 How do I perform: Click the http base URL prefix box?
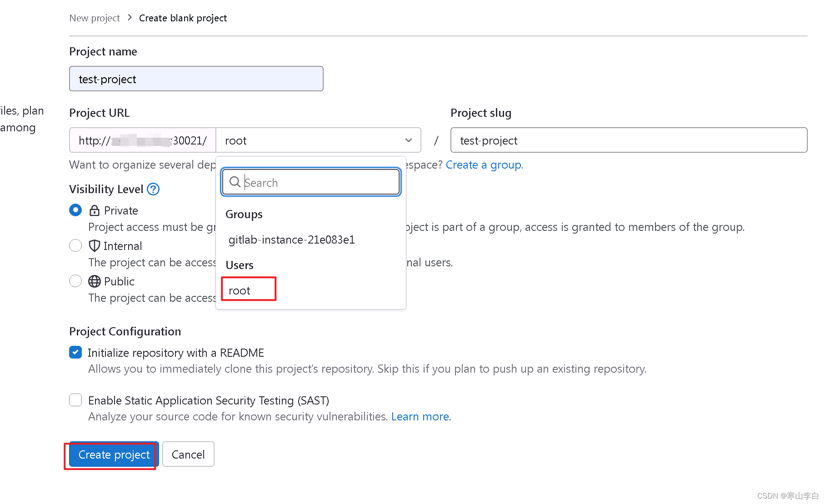pos(143,140)
